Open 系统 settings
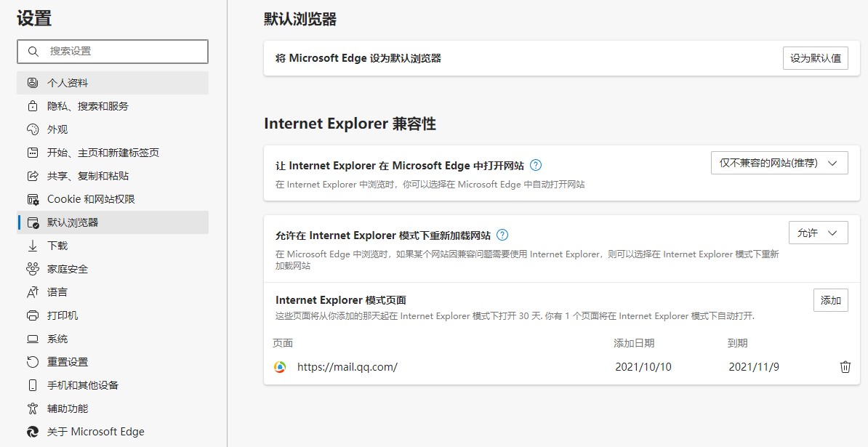Image resolution: width=868 pixels, height=447 pixels. pyautogui.click(x=113, y=339)
